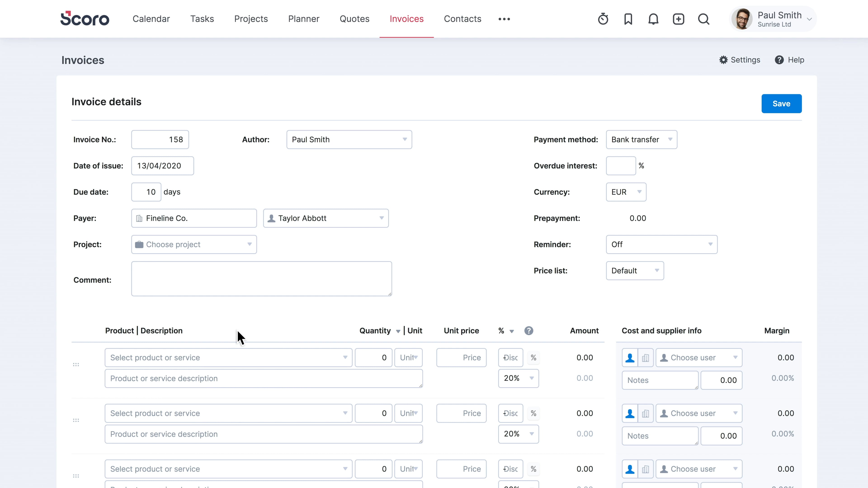The height and width of the screenshot is (488, 868).
Task: Open notifications bell
Action: [653, 19]
